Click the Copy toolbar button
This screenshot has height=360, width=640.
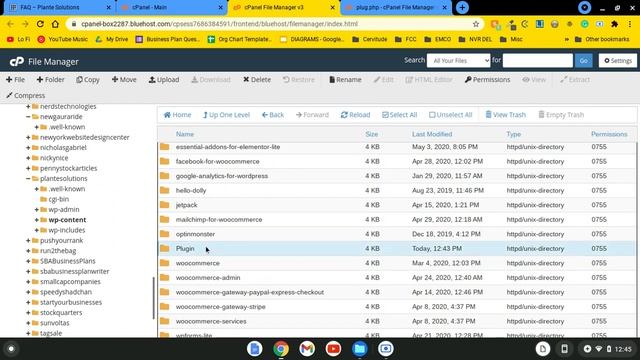[87, 80]
